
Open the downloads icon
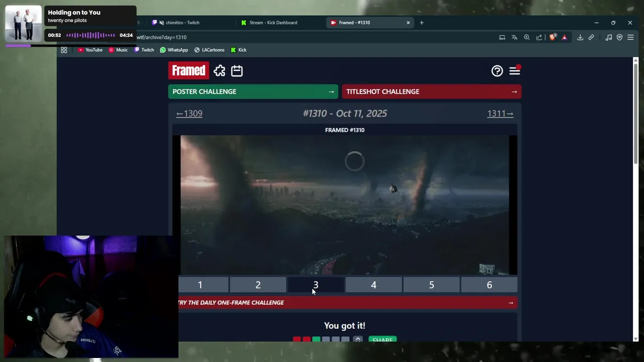[x=580, y=37]
